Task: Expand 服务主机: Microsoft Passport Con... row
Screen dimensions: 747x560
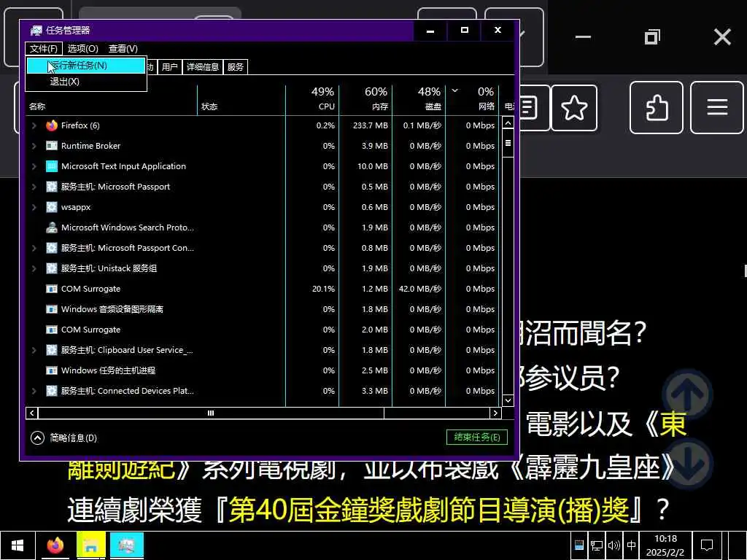Action: tap(34, 248)
